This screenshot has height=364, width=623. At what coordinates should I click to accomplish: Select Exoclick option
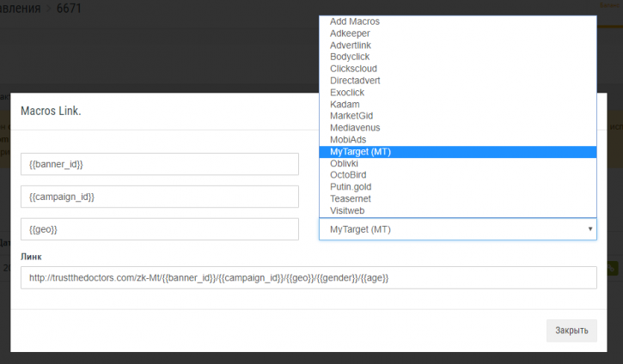pos(458,93)
